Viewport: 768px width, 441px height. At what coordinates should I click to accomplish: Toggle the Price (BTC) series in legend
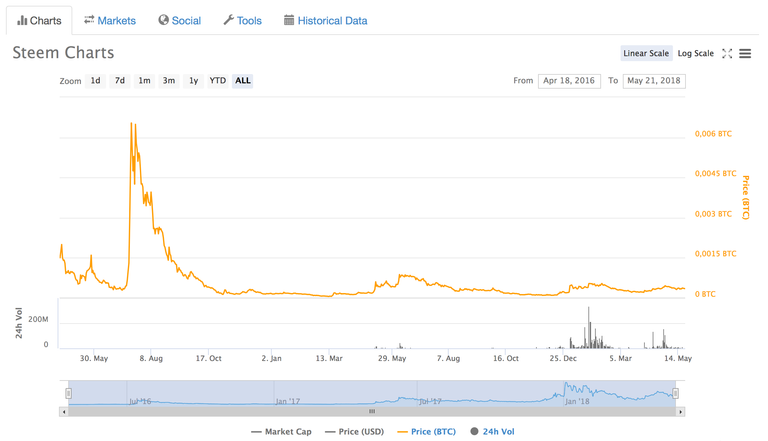pyautogui.click(x=427, y=432)
